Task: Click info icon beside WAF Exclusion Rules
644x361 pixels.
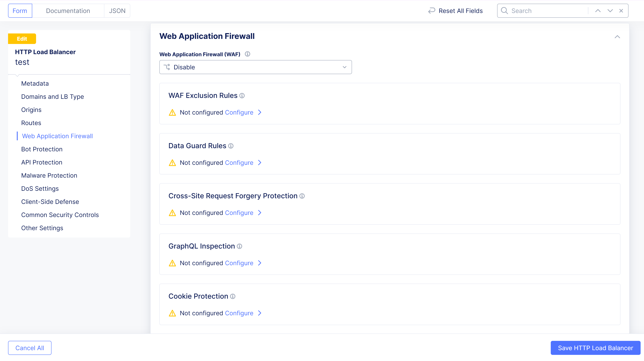Action: (x=242, y=96)
